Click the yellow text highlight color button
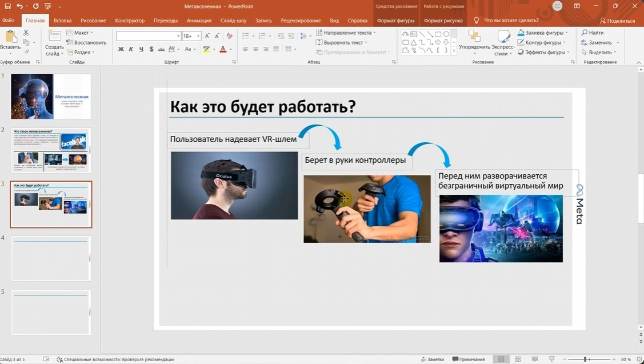Viewport: 644px width, 364px height. tap(206, 49)
